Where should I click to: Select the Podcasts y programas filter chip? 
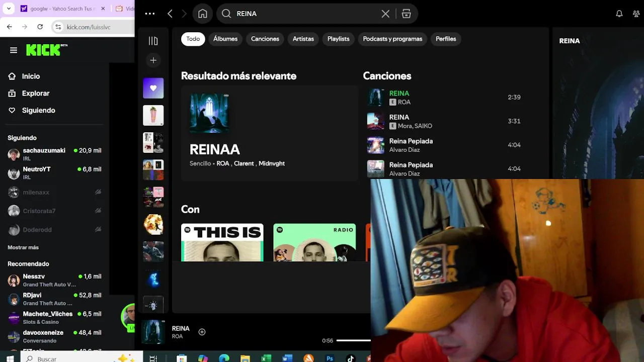tap(392, 39)
